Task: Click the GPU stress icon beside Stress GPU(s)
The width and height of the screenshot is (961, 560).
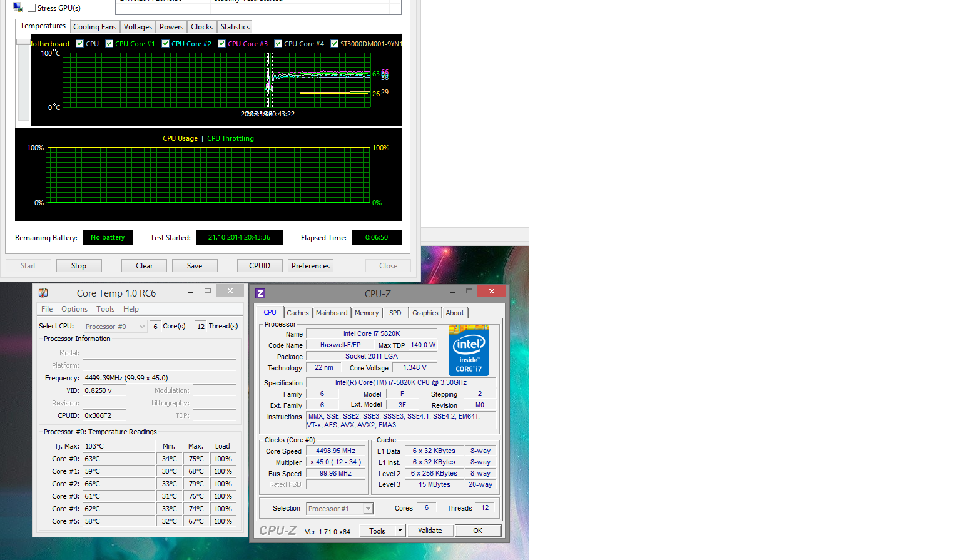Action: (18, 7)
